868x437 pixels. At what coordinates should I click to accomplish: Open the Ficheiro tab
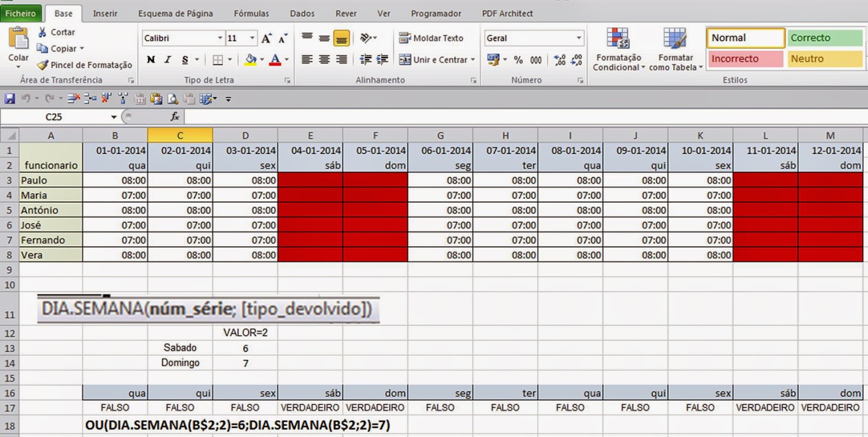coord(20,14)
